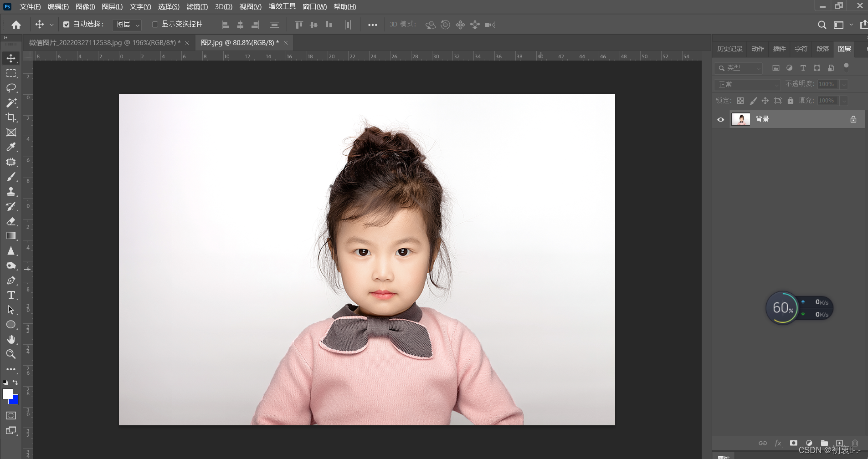This screenshot has width=868, height=459.
Task: Expand the 填充 slider arrow
Action: (844, 101)
